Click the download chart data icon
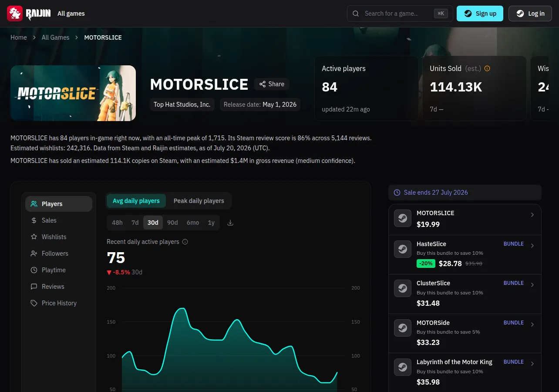Viewport: 559px width, 392px height. 230,223
